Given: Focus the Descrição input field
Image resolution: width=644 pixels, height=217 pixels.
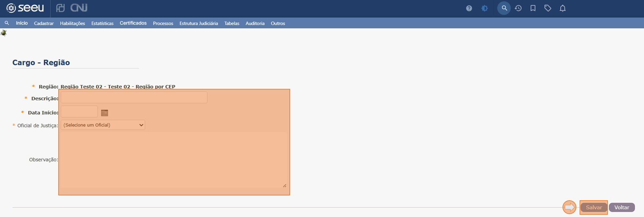Looking at the screenshot, I should [x=134, y=98].
